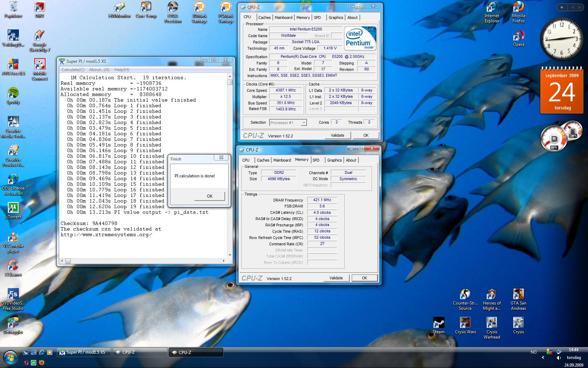The width and height of the screenshot is (588, 368).
Task: Open Folding@home desktop icon
Action: tap(13, 38)
